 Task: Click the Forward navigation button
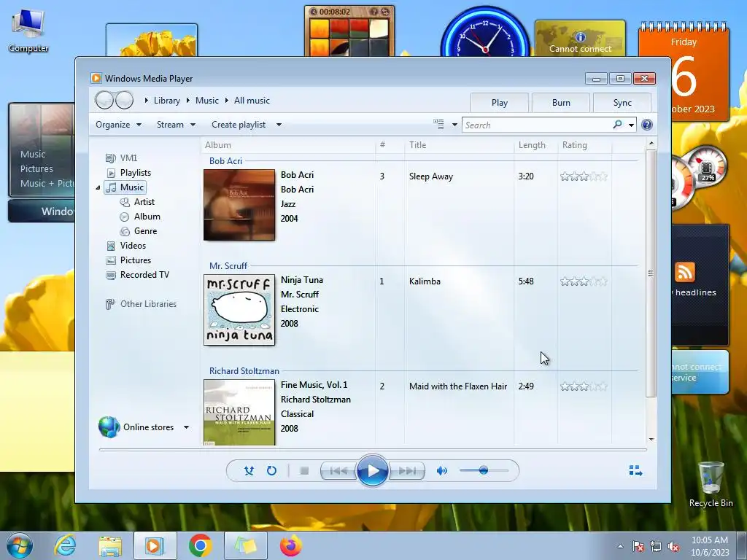coord(124,101)
